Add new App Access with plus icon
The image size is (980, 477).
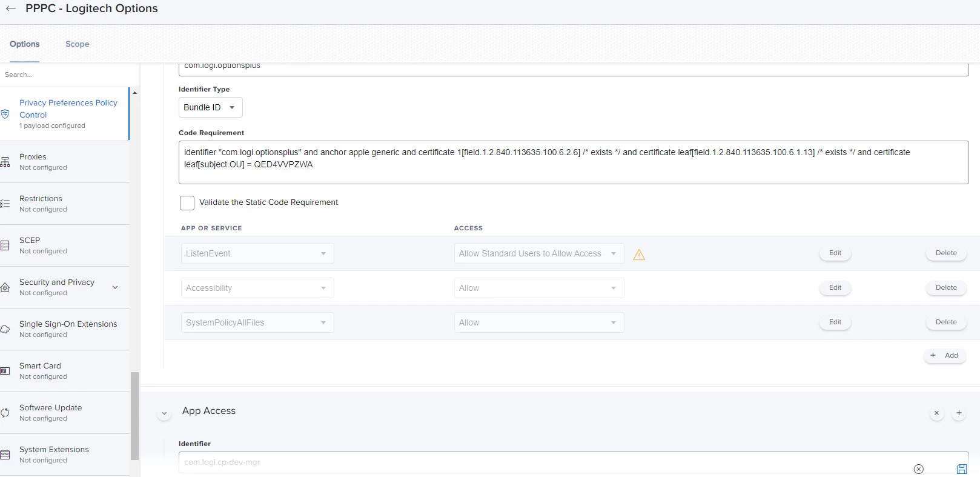[x=959, y=413]
